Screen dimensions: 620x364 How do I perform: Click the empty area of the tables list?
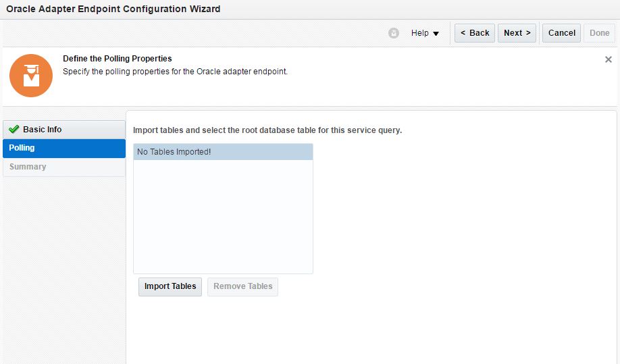point(223,216)
